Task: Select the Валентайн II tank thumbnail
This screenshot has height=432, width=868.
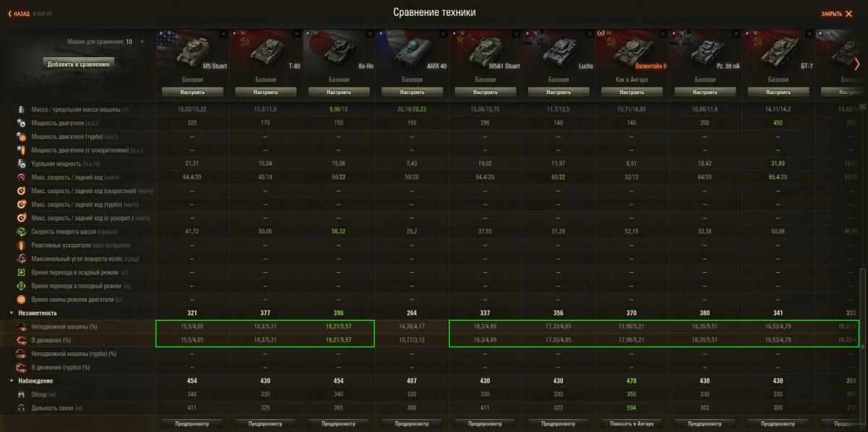Action: pyautogui.click(x=631, y=51)
